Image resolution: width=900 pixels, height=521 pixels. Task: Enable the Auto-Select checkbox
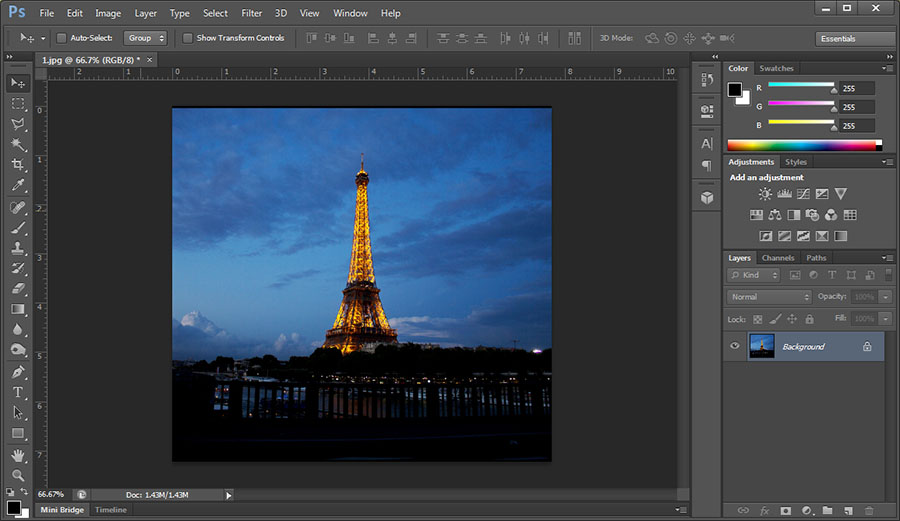(x=61, y=38)
